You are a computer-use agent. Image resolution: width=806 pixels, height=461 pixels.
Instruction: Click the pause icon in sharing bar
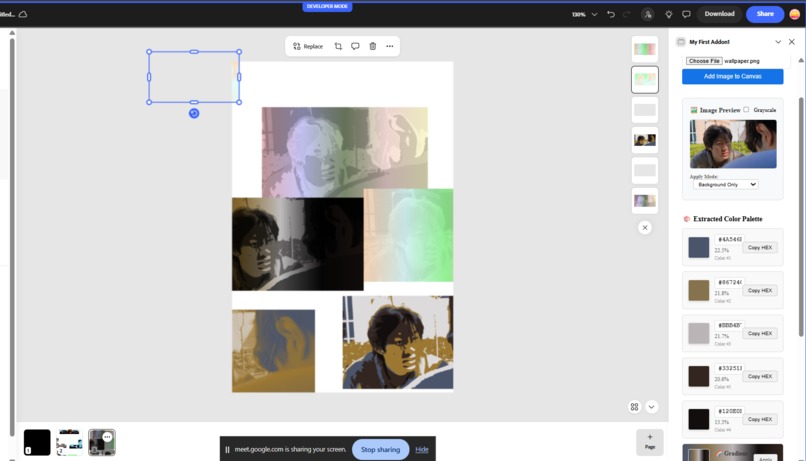tap(227, 450)
